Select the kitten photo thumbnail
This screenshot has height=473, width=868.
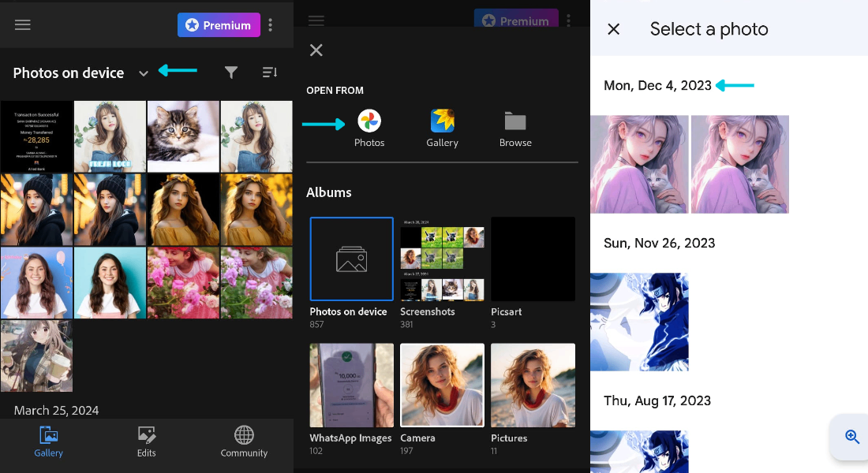tap(183, 136)
